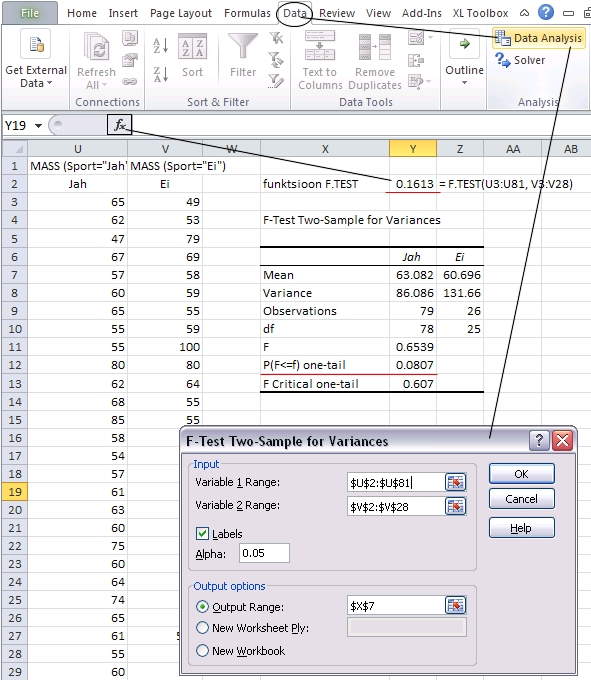Click the select-all corner button
The width and height of the screenshot is (591, 680).
[15, 149]
